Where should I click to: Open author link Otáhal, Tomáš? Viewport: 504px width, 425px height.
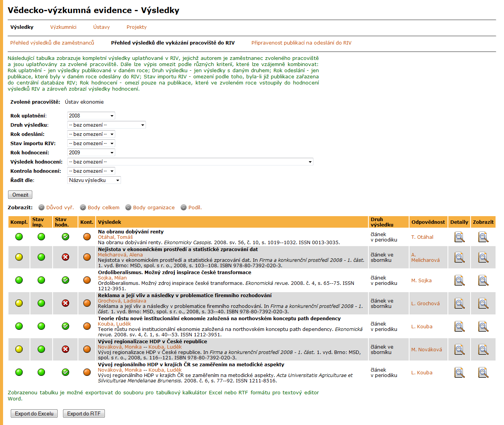point(115,237)
